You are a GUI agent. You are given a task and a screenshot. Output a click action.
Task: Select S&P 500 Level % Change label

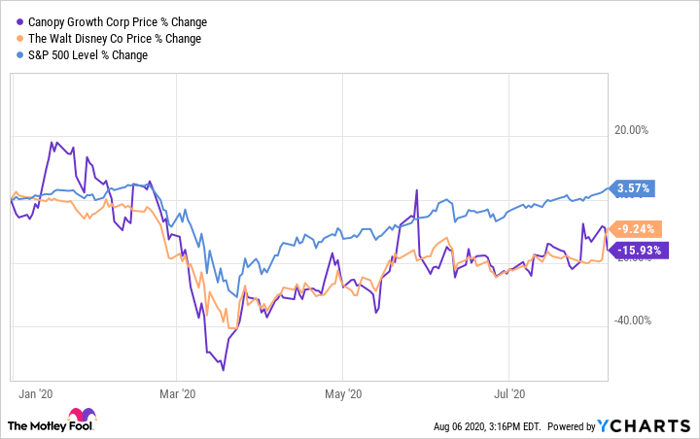[x=89, y=55]
